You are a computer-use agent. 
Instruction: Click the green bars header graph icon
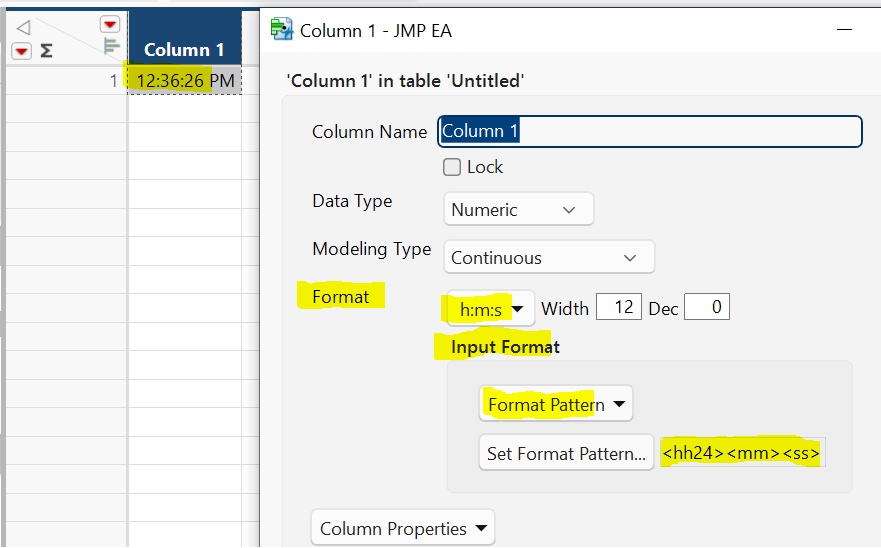click(x=112, y=45)
